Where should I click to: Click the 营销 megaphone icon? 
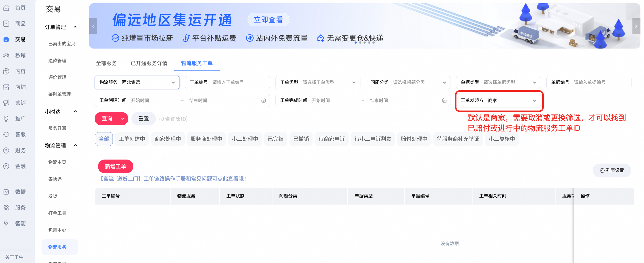[x=6, y=103]
